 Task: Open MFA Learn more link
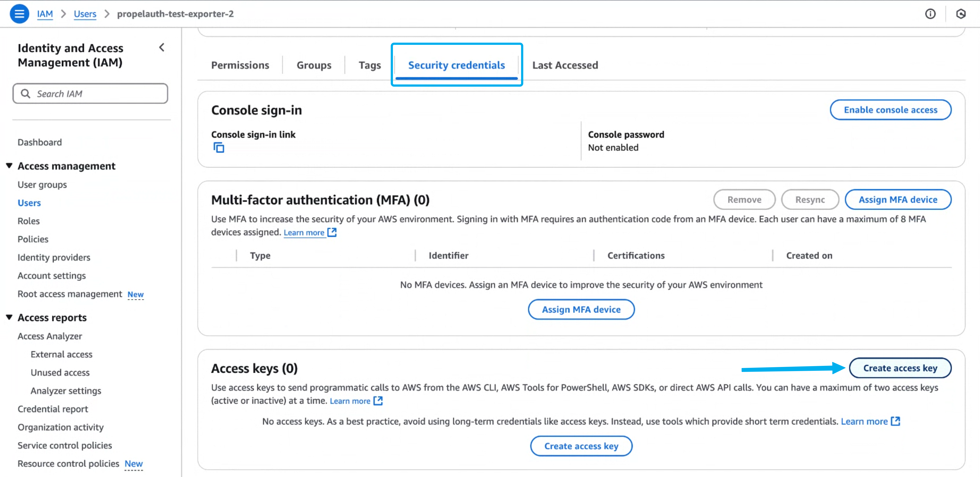click(x=304, y=232)
